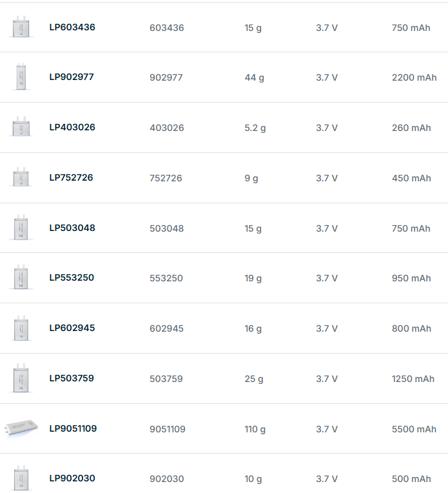This screenshot has height=493, width=448.
Task: Open the LP603436 product link
Action: [72, 27]
